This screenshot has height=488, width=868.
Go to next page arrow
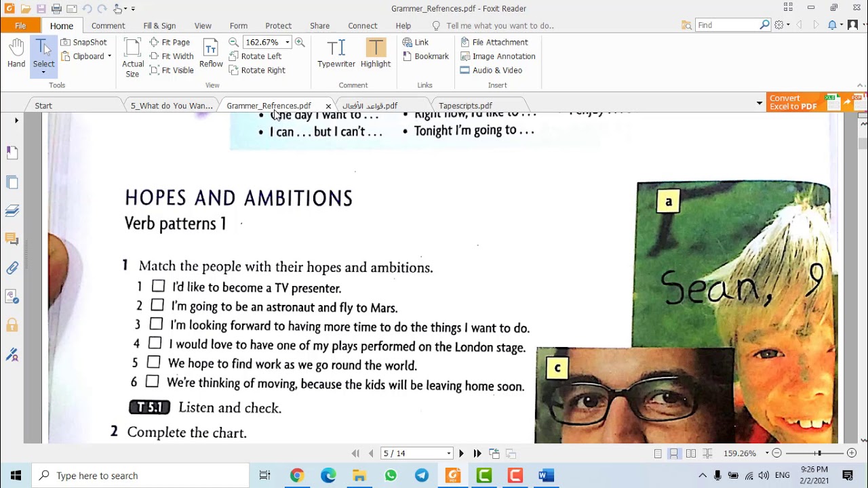(x=461, y=453)
